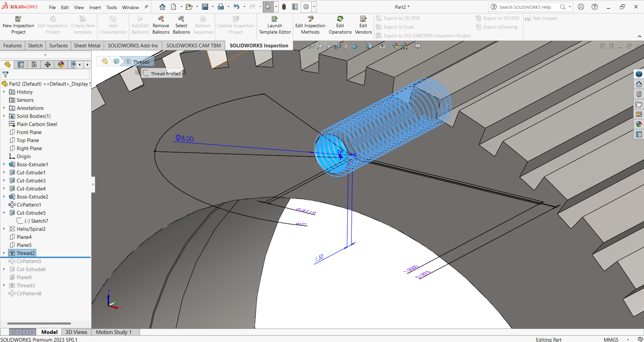Screen dimensions: 644x342
Task: Collapse the ribbon using the chevron arrow
Action: (639, 36)
